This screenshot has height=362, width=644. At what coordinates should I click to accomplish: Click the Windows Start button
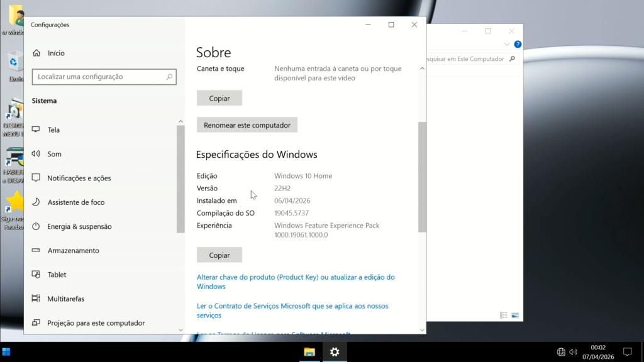(6, 352)
